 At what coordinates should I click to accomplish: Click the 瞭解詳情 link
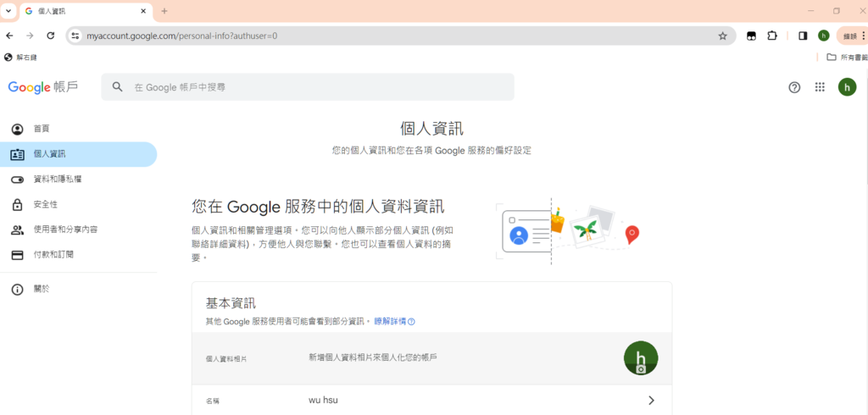pyautogui.click(x=395, y=321)
